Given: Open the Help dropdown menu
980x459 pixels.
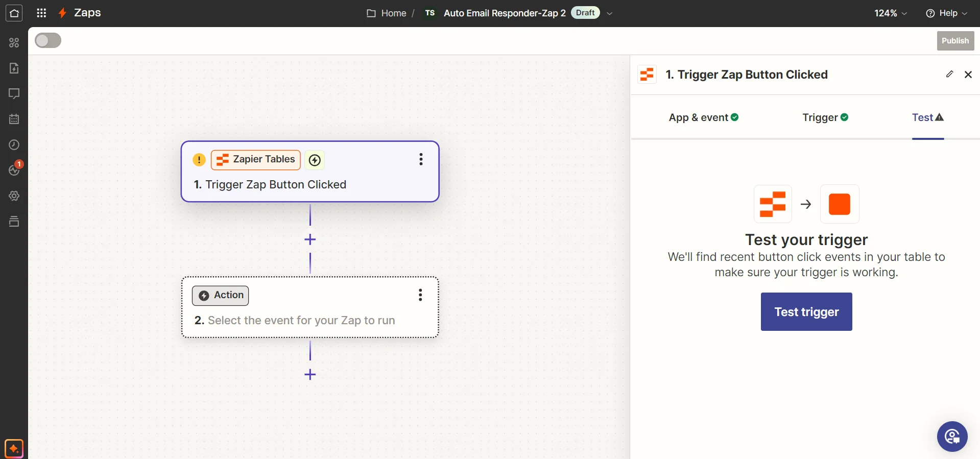Looking at the screenshot, I should (x=946, y=13).
